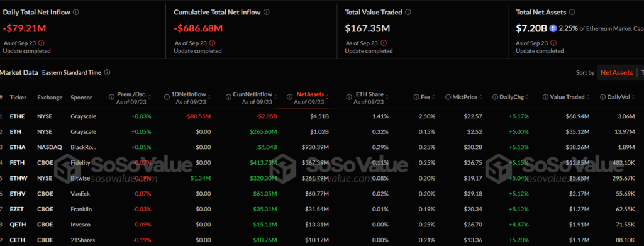
Task: Click the Market Data heading
Action: (x=19, y=73)
